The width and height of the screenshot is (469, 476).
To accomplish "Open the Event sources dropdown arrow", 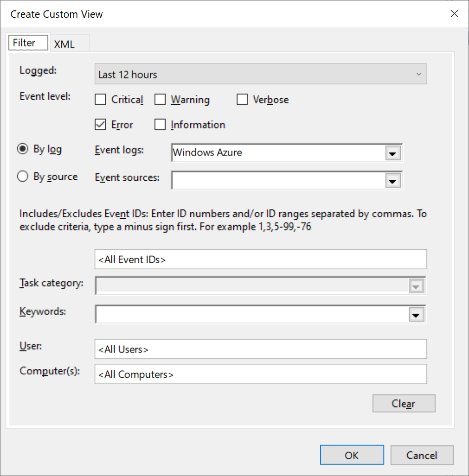I will click(393, 180).
